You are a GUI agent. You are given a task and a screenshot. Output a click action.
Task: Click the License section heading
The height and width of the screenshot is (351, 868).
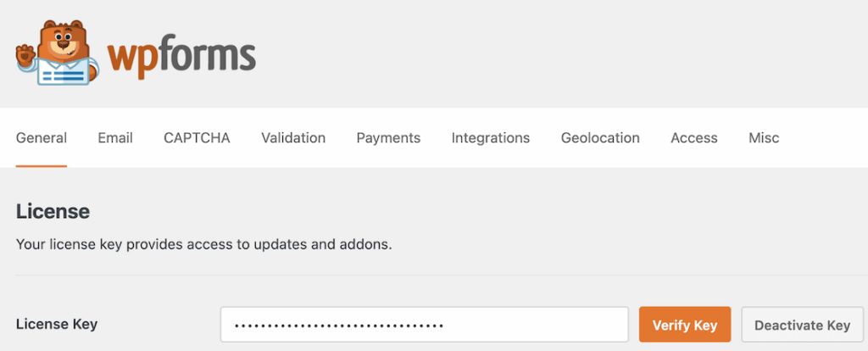53,212
